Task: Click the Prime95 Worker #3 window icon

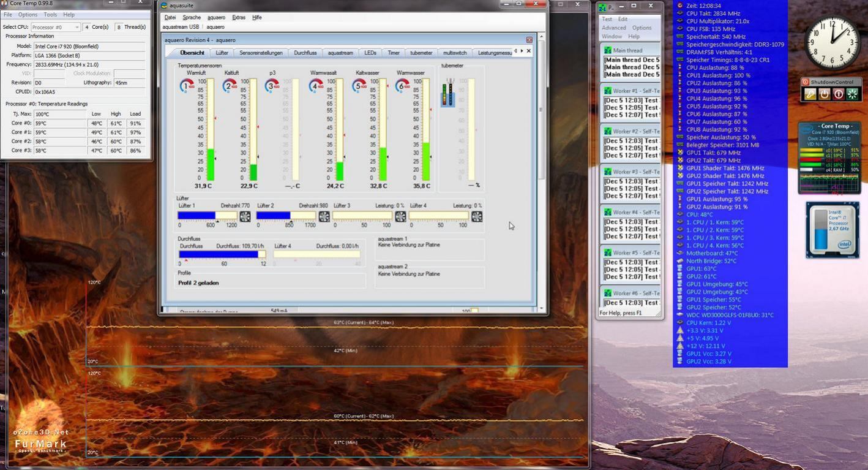Action: (x=608, y=172)
